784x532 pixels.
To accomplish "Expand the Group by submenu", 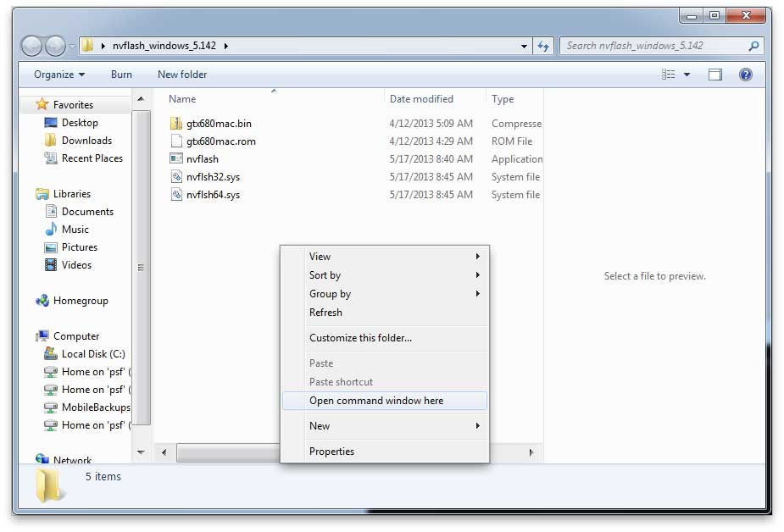I will tap(477, 293).
